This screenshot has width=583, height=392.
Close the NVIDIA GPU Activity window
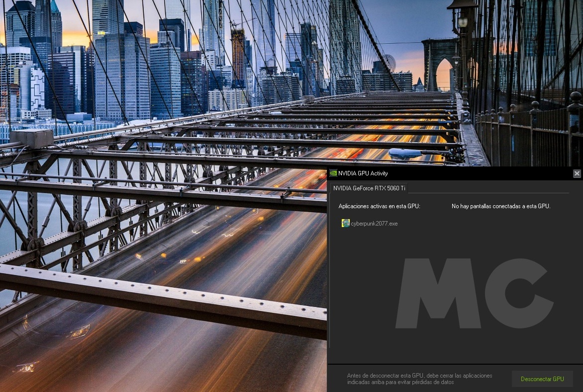(x=577, y=173)
